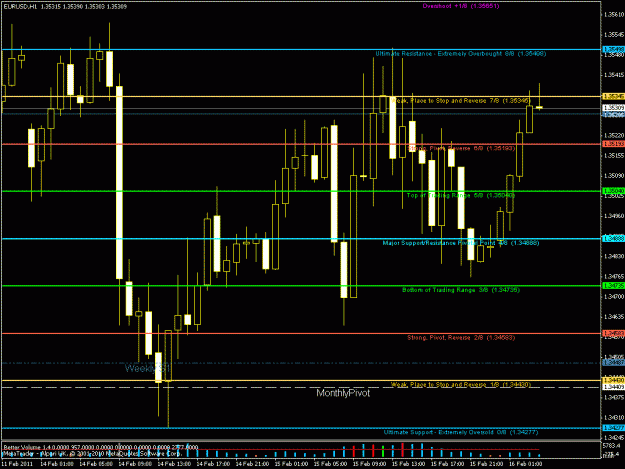
Task: Click the 15 Feb 21:00 time label
Action: pyautogui.click(x=487, y=464)
